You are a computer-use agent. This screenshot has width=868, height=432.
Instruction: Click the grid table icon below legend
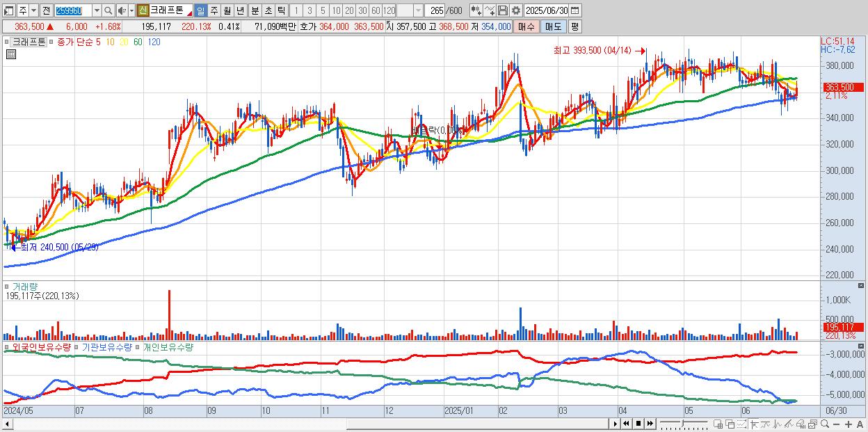11,55
